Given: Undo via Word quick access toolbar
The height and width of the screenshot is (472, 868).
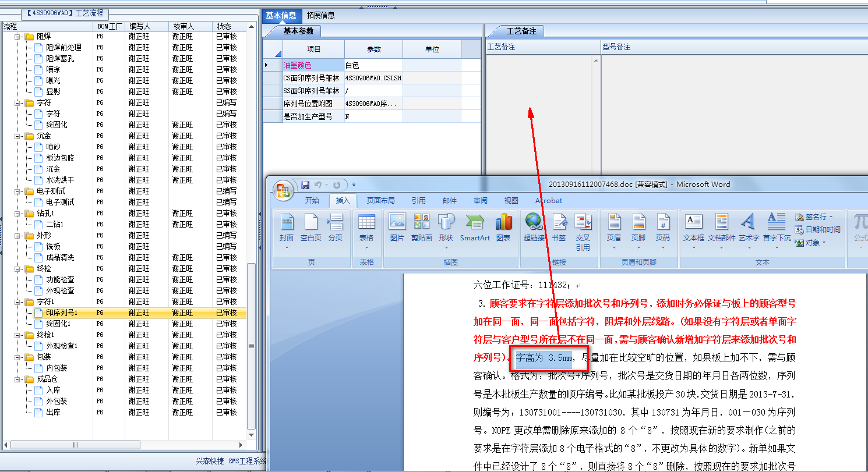Looking at the screenshot, I should [317, 184].
